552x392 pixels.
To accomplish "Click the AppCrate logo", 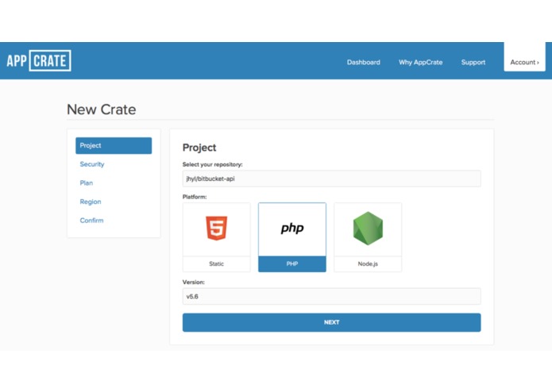I will 39,61.
